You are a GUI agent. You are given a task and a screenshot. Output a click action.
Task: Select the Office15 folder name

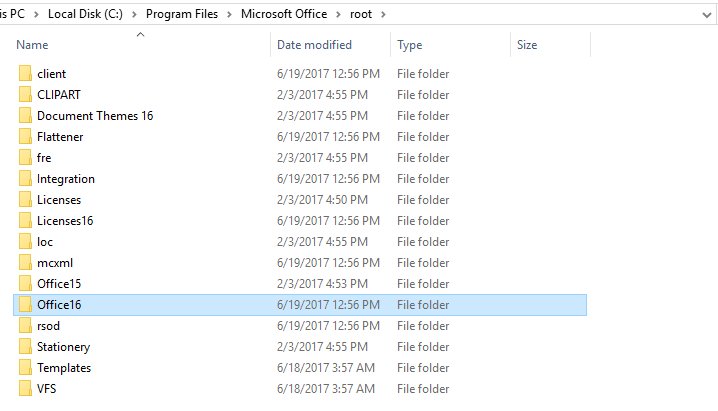coord(59,284)
